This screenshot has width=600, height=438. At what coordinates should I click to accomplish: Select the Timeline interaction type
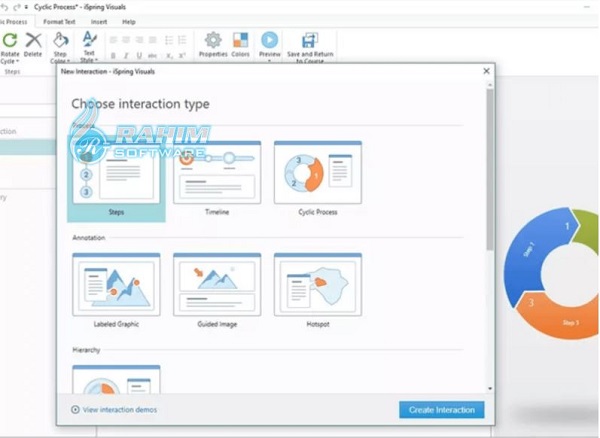(217, 179)
